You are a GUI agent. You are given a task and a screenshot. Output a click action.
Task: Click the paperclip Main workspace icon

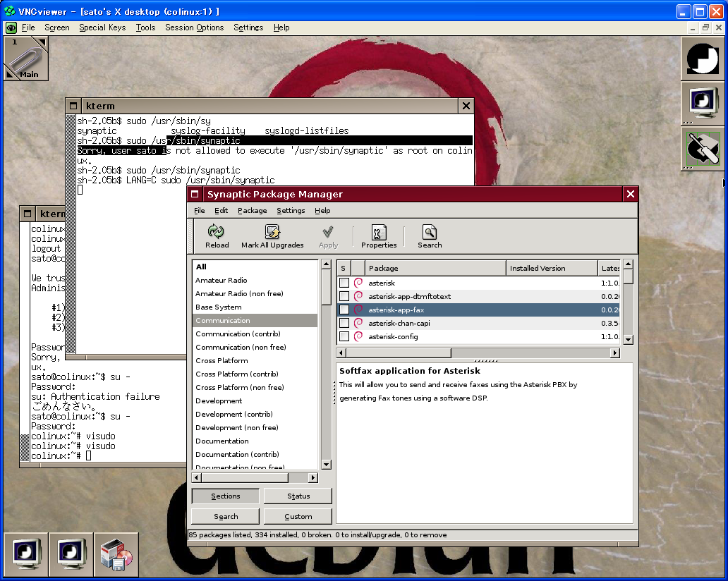26,59
